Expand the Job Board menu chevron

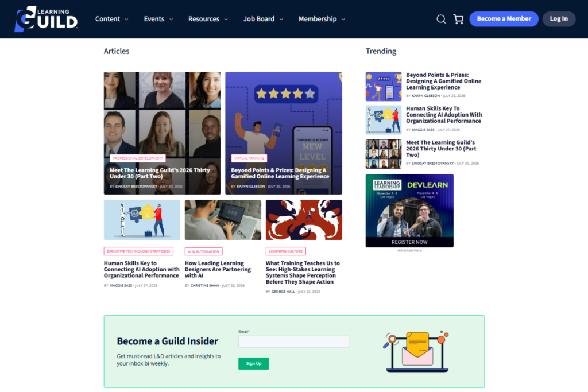tap(281, 19)
